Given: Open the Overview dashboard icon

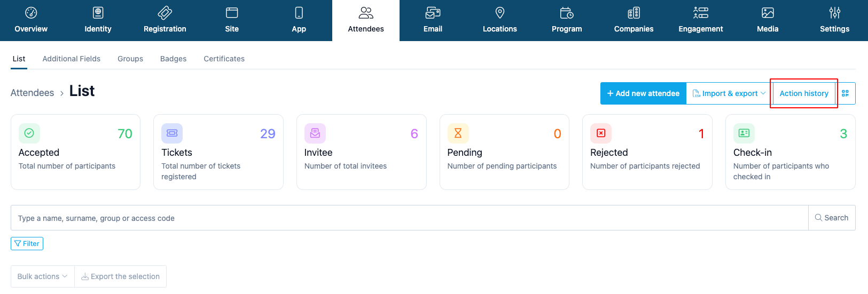Looking at the screenshot, I should (31, 13).
